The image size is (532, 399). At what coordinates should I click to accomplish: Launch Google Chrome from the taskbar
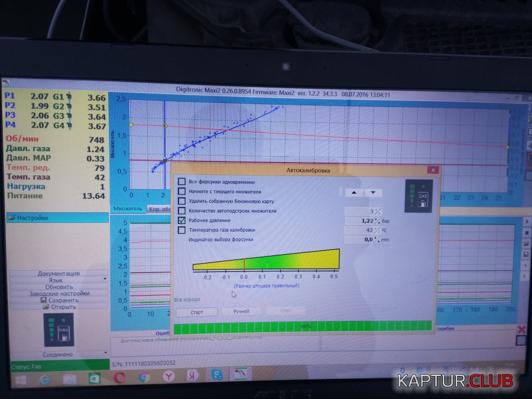[144, 377]
